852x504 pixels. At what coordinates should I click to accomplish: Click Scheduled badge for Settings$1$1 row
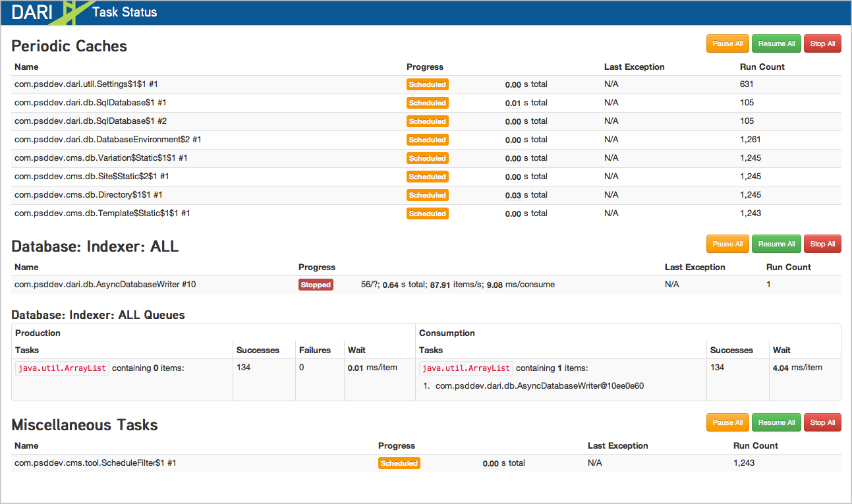click(428, 84)
